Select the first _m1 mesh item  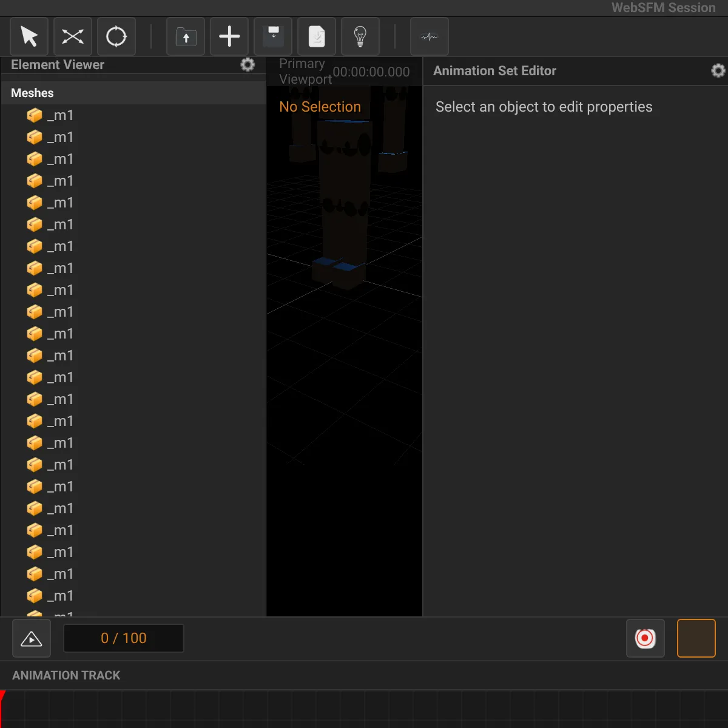click(x=61, y=115)
